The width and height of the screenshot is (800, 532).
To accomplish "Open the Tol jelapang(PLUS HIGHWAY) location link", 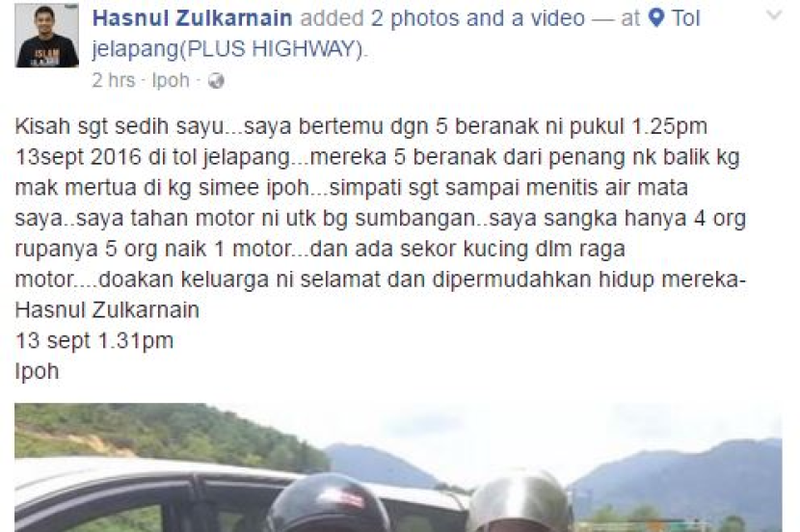I will coord(395,34).
